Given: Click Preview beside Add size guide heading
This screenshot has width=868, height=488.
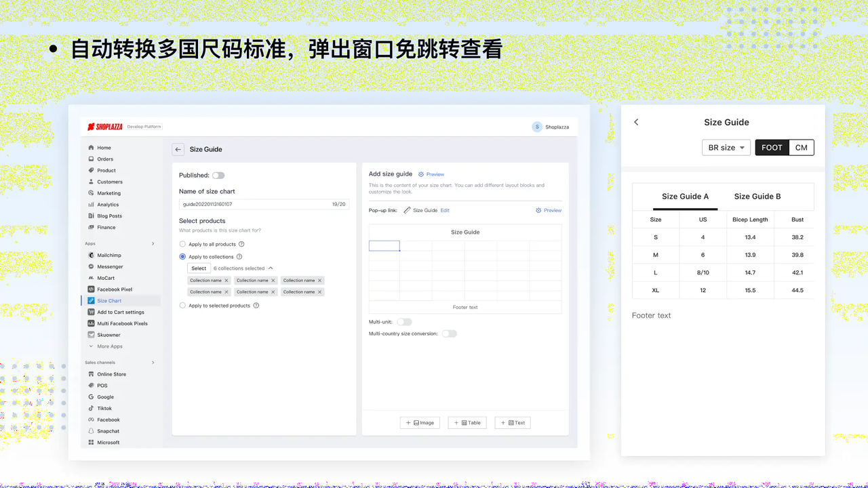Looking at the screenshot, I should (x=431, y=174).
